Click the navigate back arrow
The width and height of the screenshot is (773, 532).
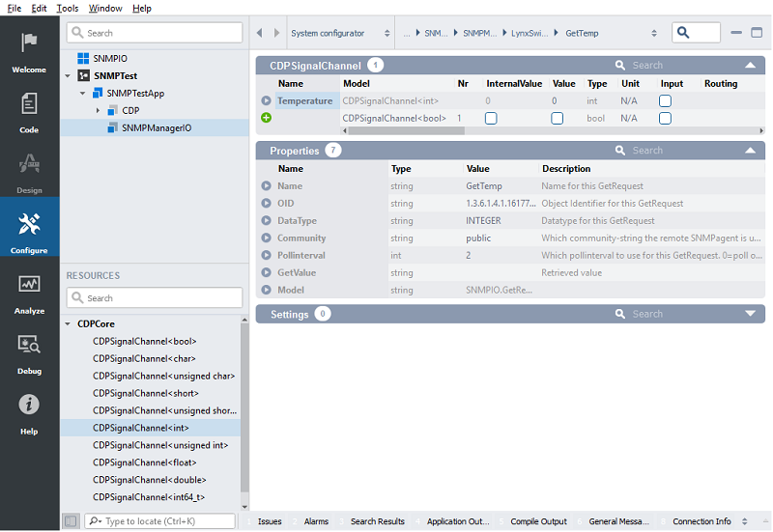260,33
